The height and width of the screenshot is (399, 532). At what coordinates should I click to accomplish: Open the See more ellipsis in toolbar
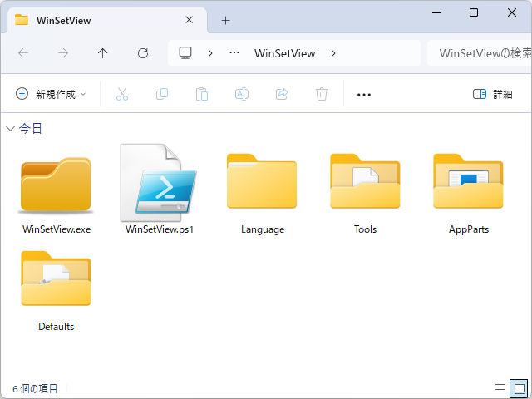[x=364, y=94]
